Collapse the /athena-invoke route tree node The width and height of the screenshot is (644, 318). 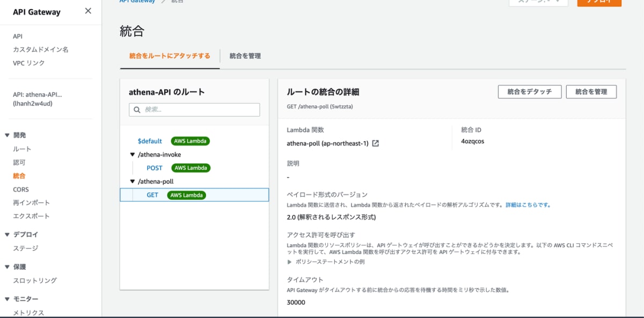tap(133, 155)
